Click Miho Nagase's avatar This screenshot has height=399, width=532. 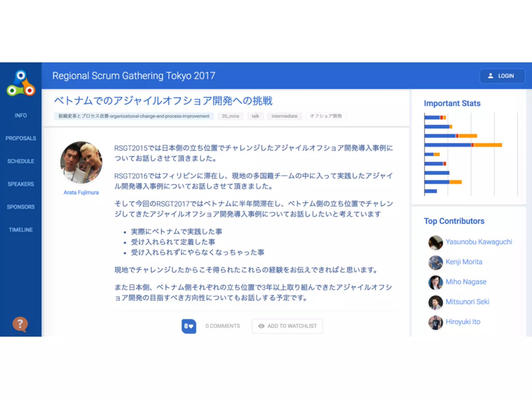[x=436, y=283]
